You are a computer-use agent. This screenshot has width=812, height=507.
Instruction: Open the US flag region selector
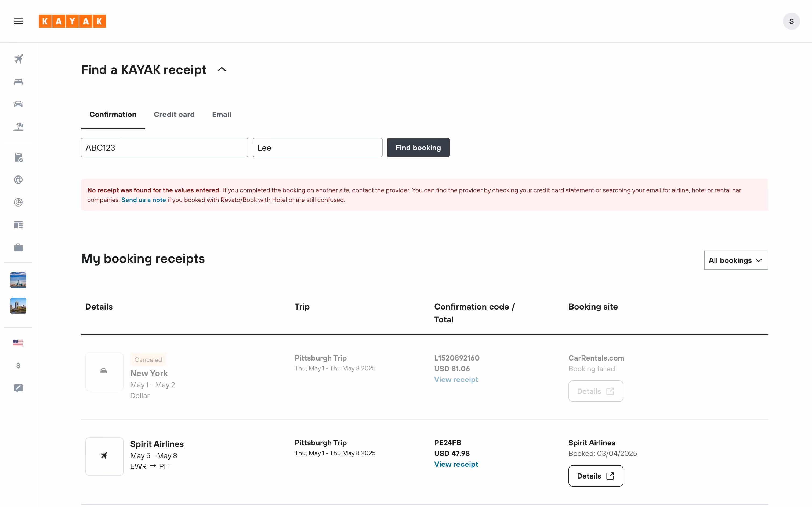coord(18,343)
